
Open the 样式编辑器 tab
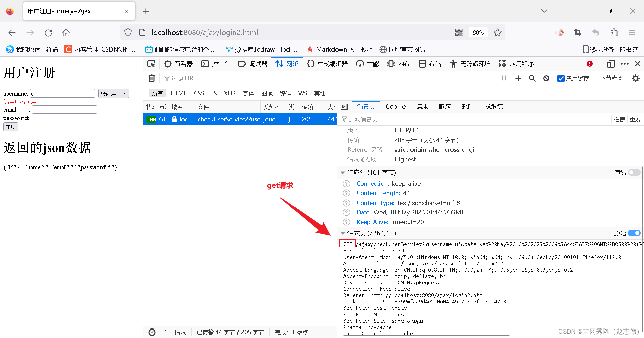327,64
